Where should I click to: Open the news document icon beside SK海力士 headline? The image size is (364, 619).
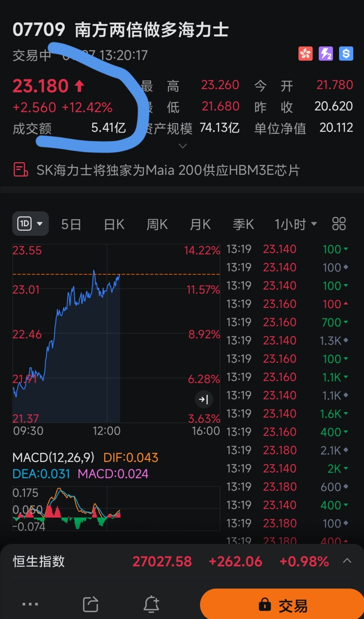pyautogui.click(x=21, y=170)
